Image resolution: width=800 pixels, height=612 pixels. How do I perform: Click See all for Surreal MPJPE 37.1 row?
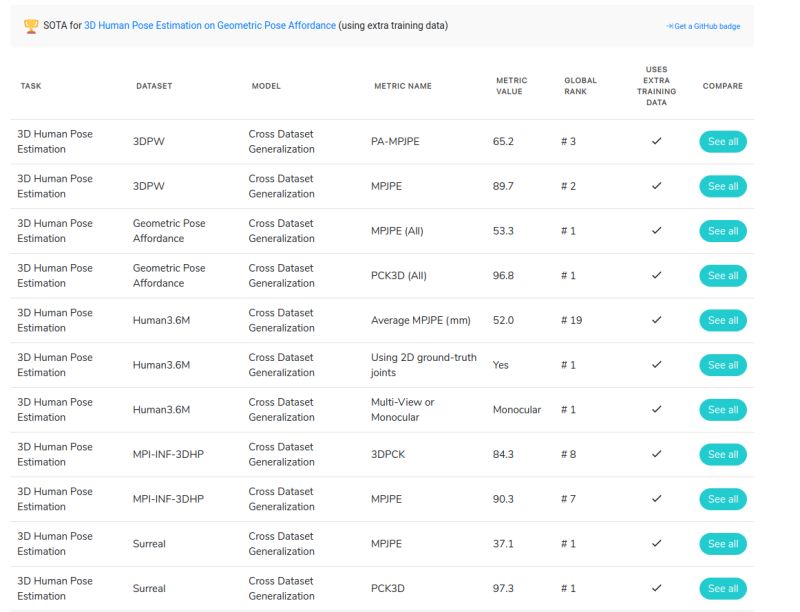coord(722,544)
